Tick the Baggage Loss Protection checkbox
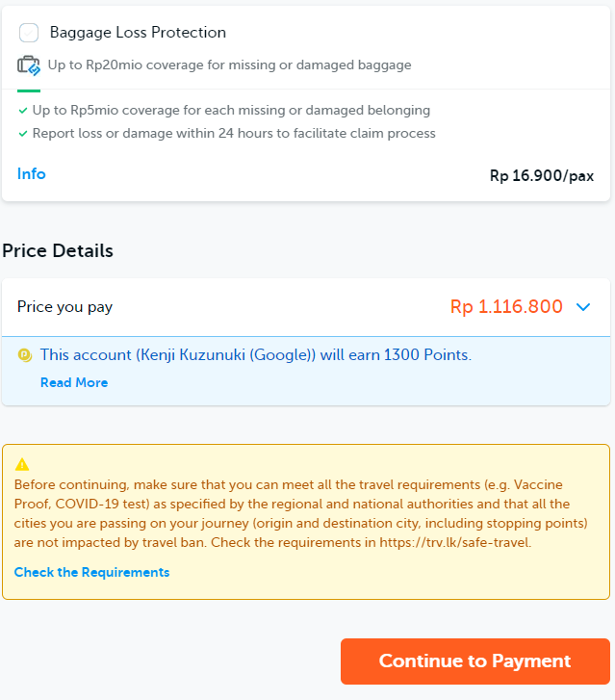The width and height of the screenshot is (615, 700). tap(29, 33)
